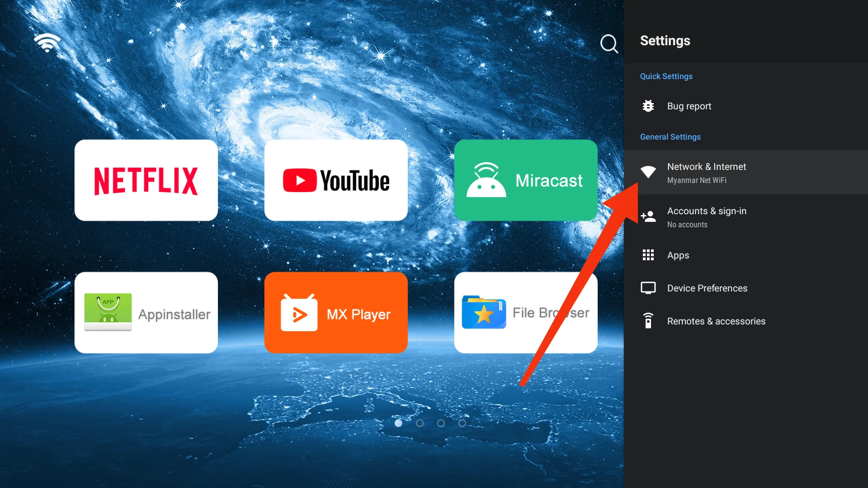Select the second page indicator dot
The image size is (868, 488).
(419, 423)
